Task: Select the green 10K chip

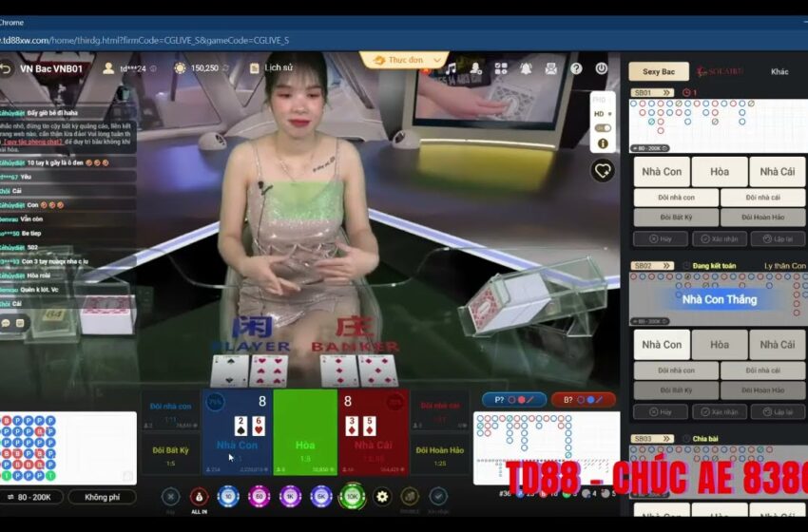Action: pyautogui.click(x=353, y=496)
